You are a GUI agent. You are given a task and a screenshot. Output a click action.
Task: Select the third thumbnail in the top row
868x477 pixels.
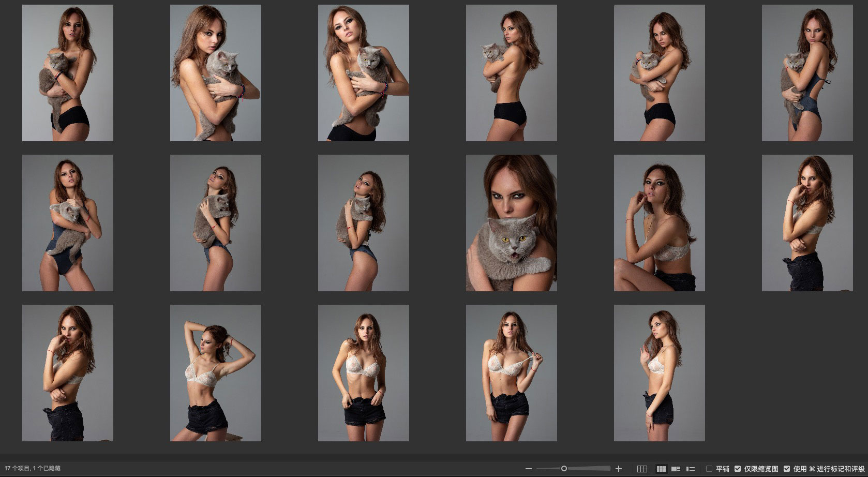364,73
